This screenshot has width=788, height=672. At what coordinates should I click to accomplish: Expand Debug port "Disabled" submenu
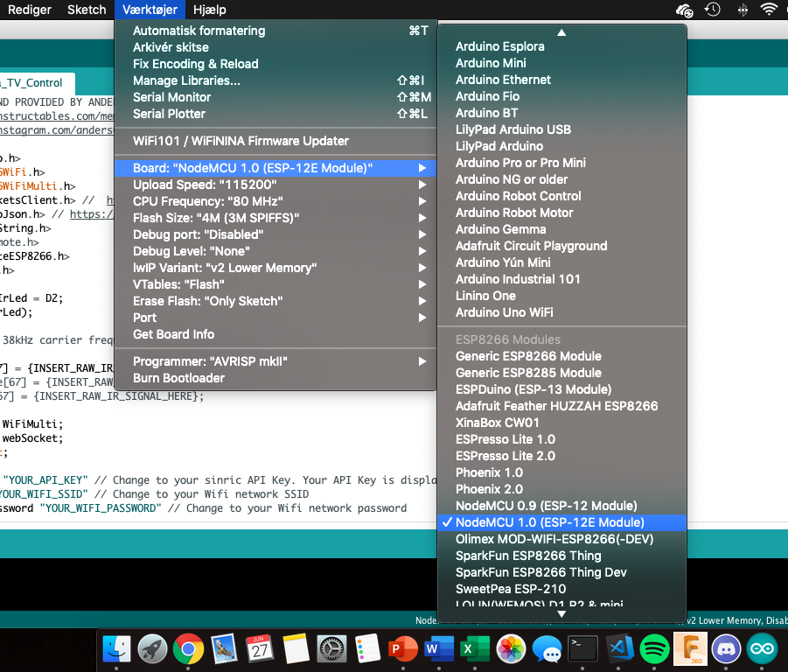click(x=275, y=234)
